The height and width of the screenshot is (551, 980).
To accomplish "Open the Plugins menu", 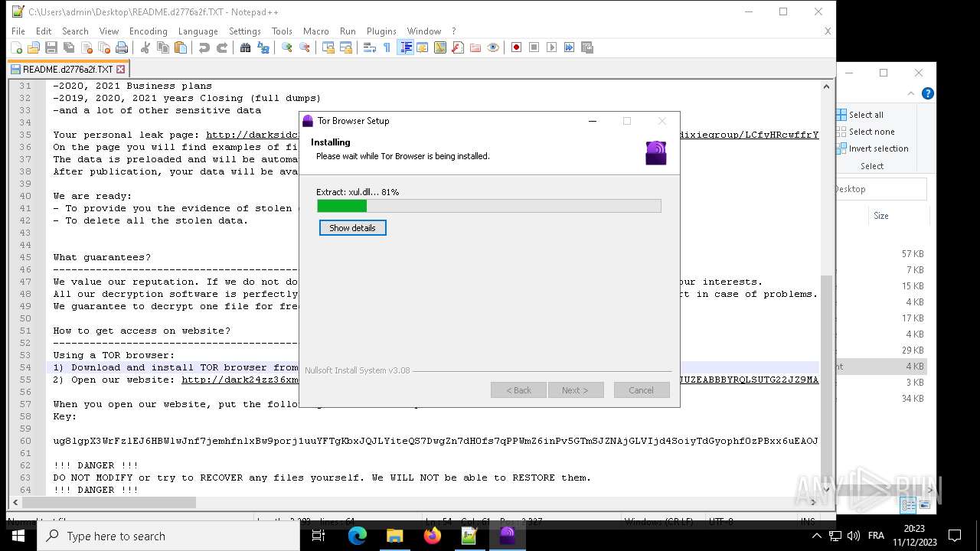I will [381, 31].
